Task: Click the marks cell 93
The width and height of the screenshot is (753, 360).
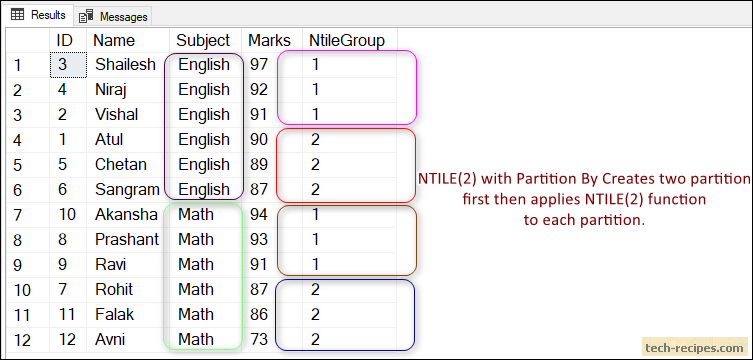Action: click(x=272, y=240)
